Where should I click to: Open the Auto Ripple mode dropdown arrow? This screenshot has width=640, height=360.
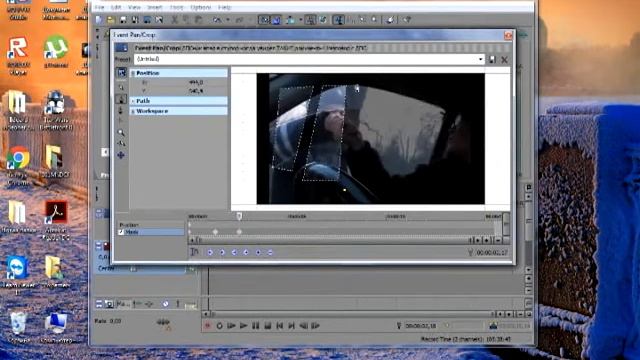[301, 20]
